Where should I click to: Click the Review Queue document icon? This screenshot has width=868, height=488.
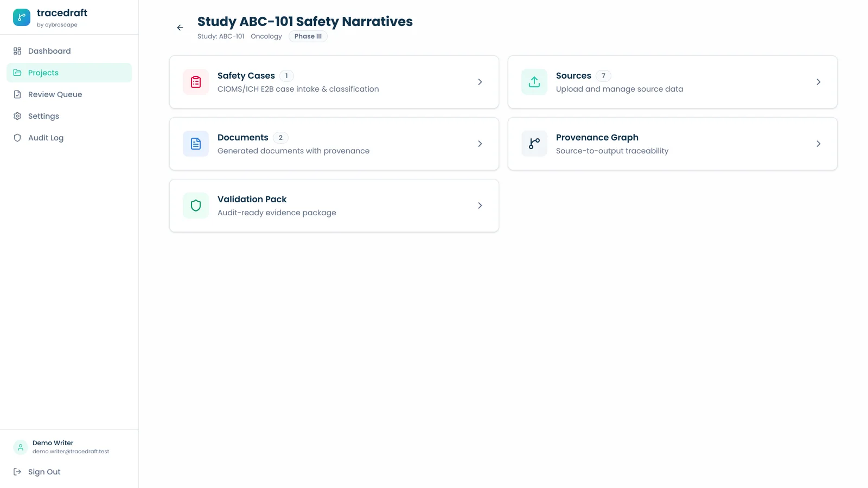point(17,94)
